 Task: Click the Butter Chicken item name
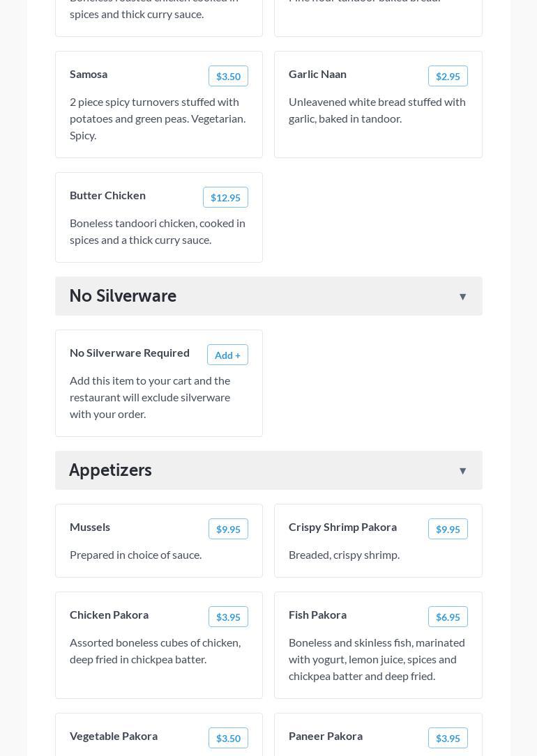(x=107, y=196)
